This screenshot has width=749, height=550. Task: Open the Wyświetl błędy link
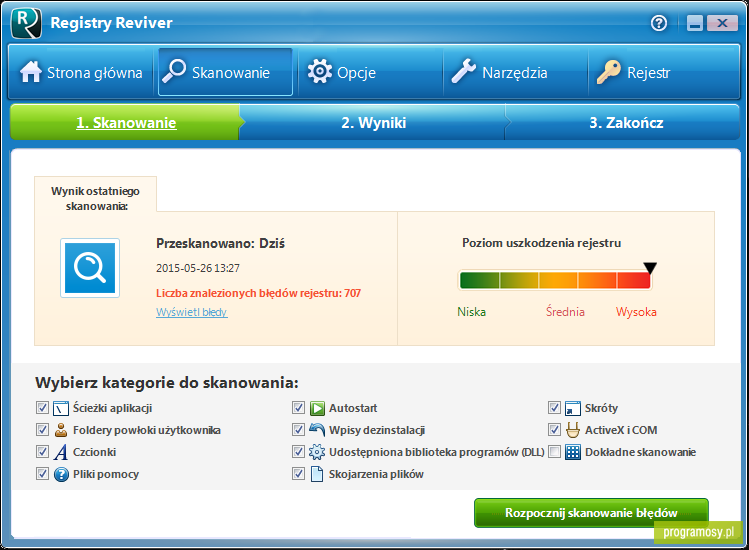coord(192,312)
